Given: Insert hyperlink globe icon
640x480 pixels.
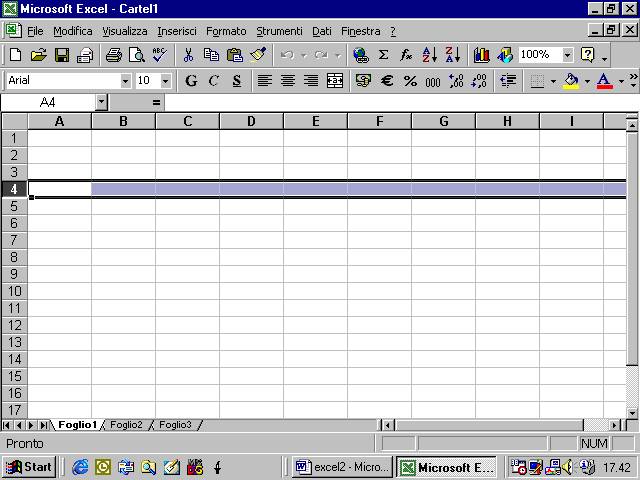Looking at the screenshot, I should [x=360, y=55].
